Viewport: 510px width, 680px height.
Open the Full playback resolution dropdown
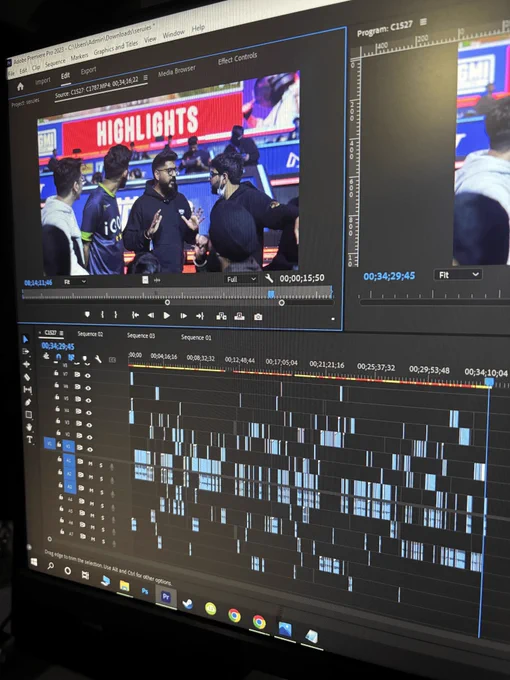241,279
